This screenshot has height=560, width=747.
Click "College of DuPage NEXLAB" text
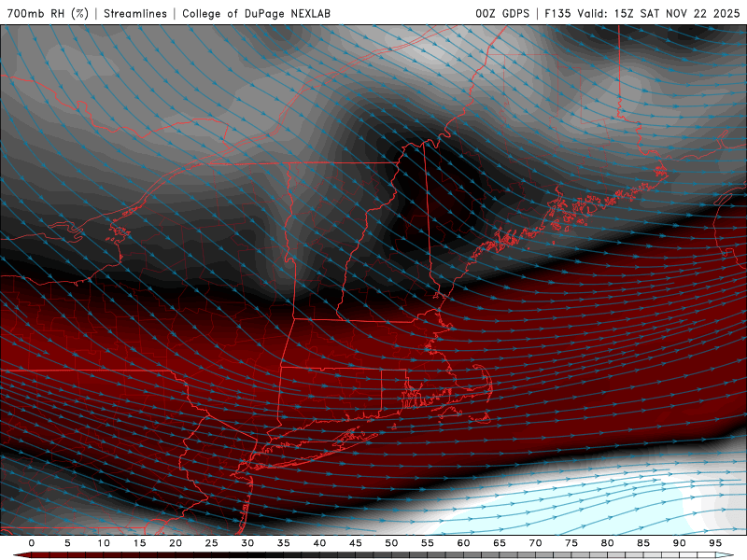256,13
